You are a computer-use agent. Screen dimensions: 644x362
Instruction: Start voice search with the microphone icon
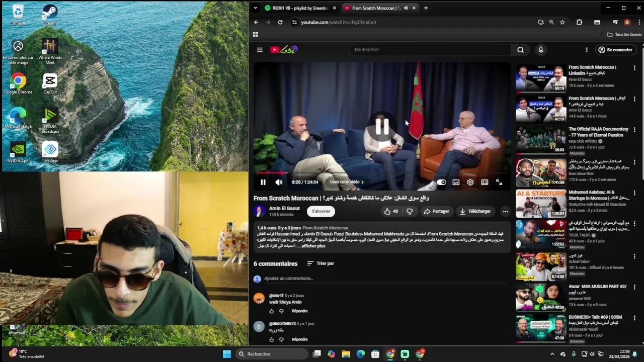click(541, 50)
